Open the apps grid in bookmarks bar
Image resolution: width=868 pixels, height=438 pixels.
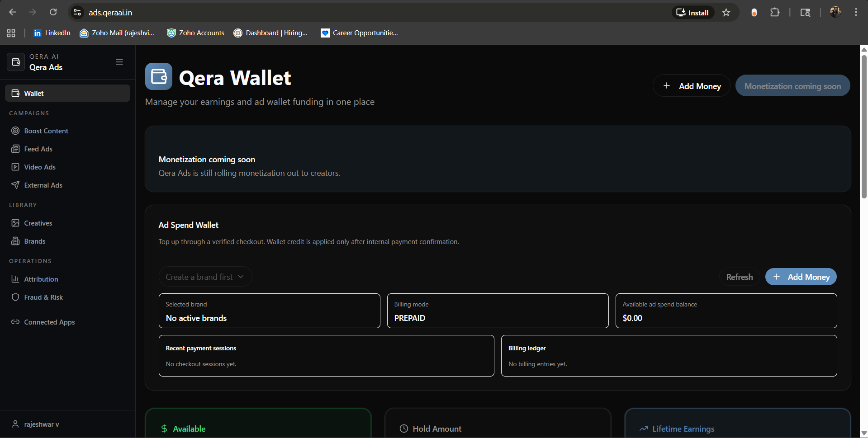(11, 33)
